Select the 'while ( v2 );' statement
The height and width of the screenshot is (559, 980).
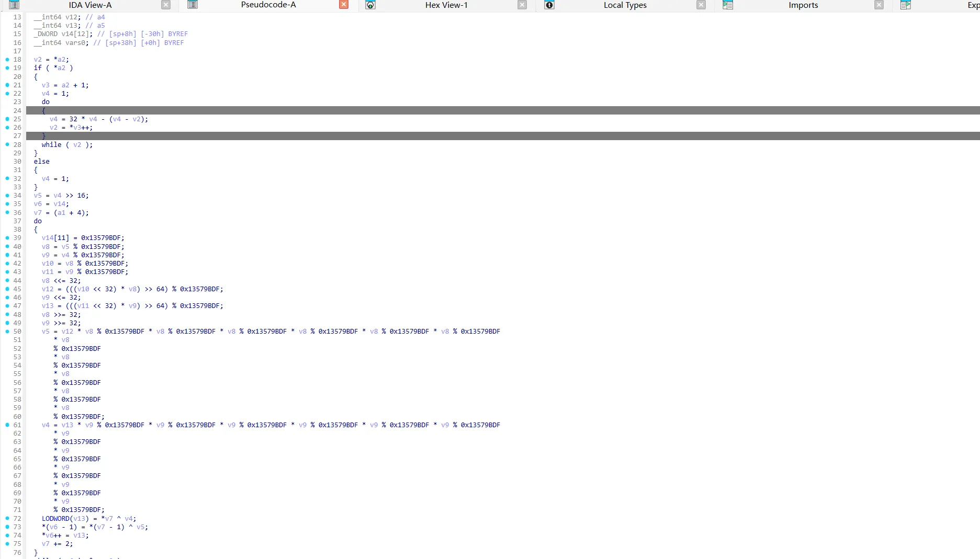[67, 145]
